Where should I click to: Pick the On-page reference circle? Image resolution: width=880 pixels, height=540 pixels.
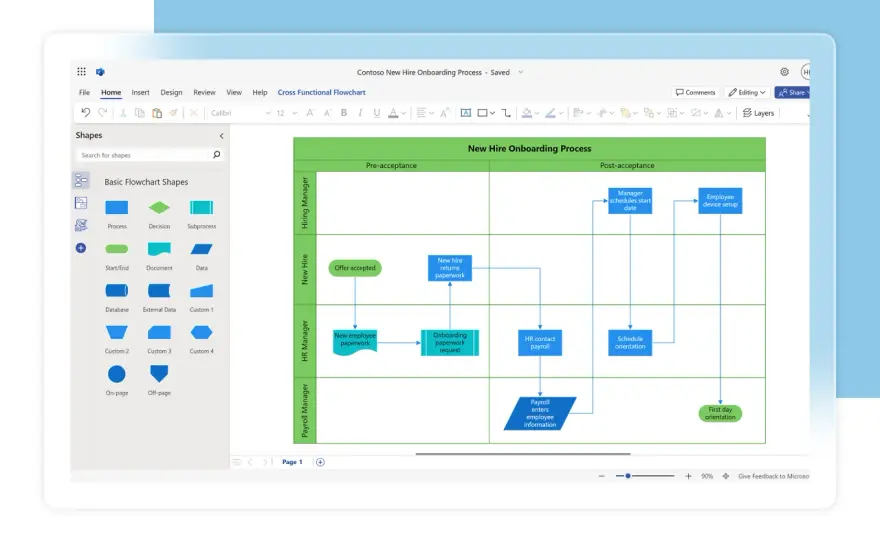[x=117, y=374]
